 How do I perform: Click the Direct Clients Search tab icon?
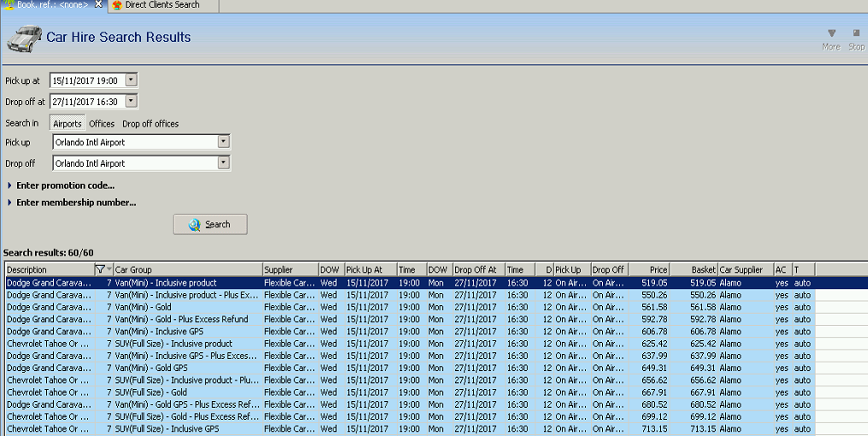click(x=117, y=5)
